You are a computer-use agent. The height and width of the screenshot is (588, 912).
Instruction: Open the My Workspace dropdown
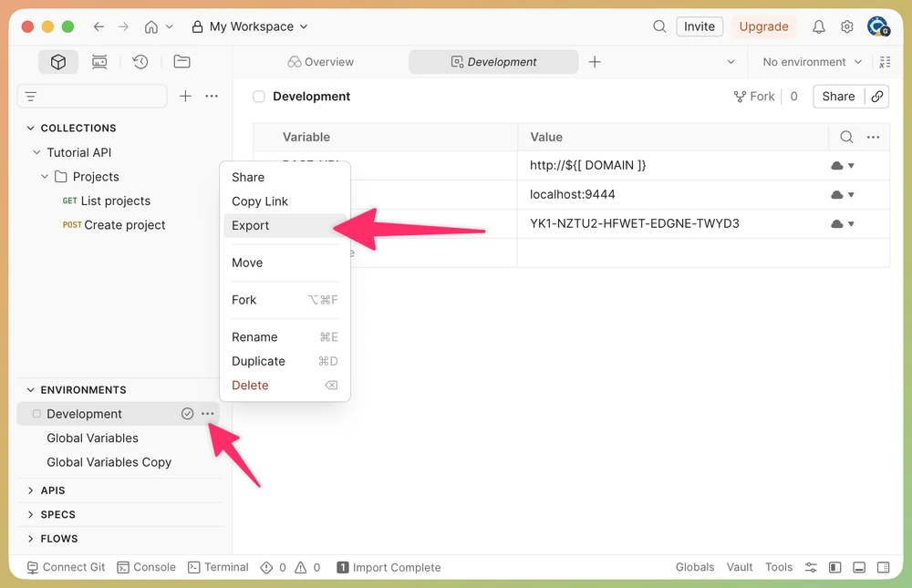pos(250,26)
